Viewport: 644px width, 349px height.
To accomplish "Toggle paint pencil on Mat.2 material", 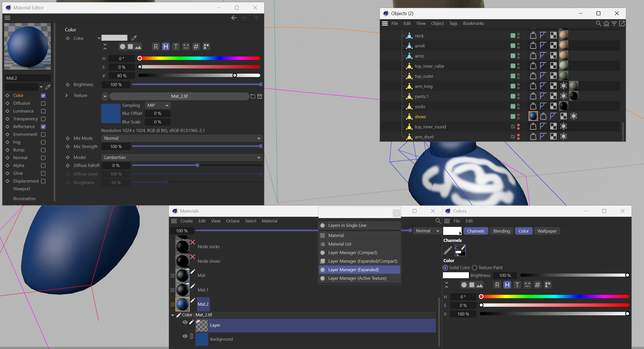I will pos(193,300).
